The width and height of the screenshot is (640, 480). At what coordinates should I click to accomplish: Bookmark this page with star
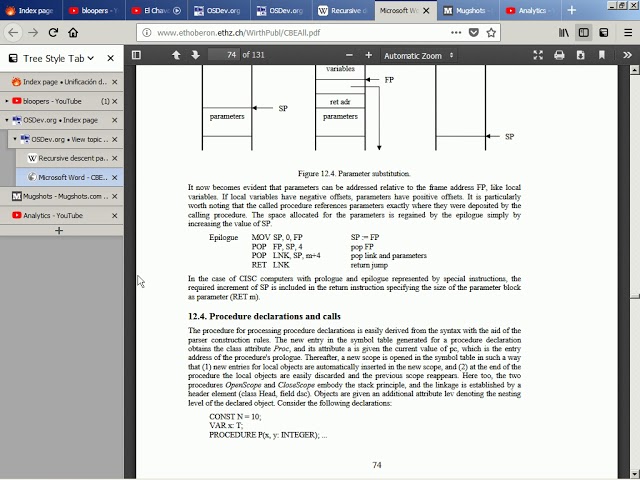point(491,33)
